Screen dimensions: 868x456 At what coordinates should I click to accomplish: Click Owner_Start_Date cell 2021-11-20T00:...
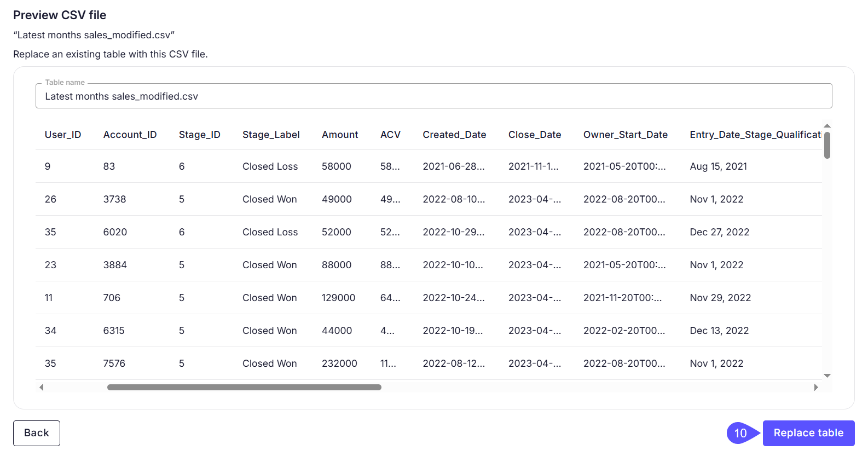pyautogui.click(x=623, y=298)
